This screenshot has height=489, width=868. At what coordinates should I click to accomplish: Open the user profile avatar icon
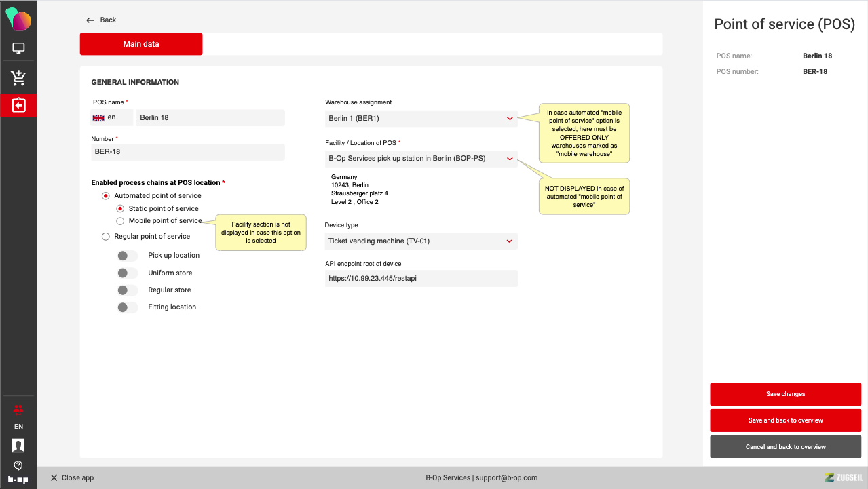(18, 446)
